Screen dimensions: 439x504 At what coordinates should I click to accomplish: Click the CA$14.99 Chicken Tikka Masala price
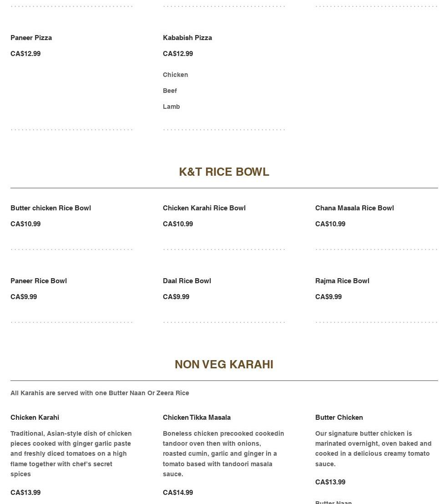pos(177,493)
